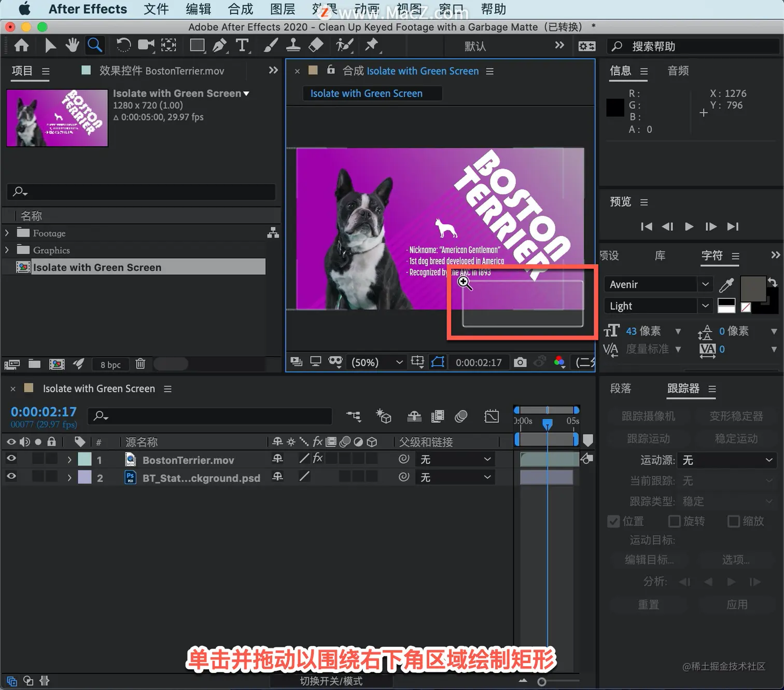The height and width of the screenshot is (690, 784).
Task: Expand BostonTerrier.mov layer properties
Action: click(x=69, y=460)
